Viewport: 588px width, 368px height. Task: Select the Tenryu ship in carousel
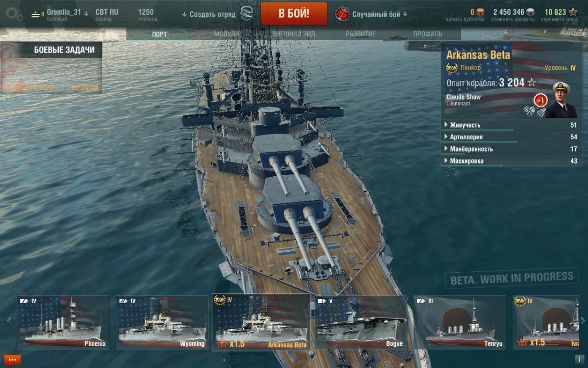pyautogui.click(x=460, y=322)
